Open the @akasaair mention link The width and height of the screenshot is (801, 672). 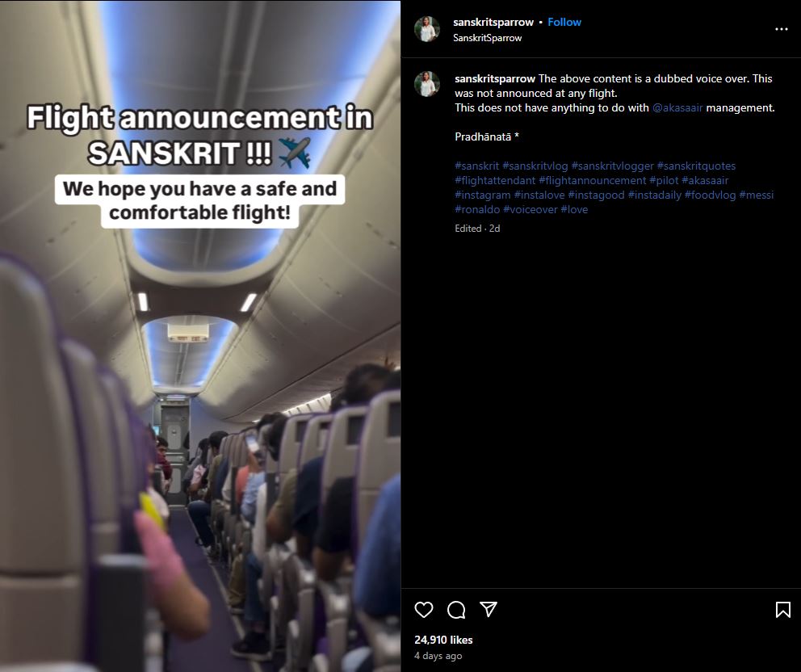(x=677, y=107)
